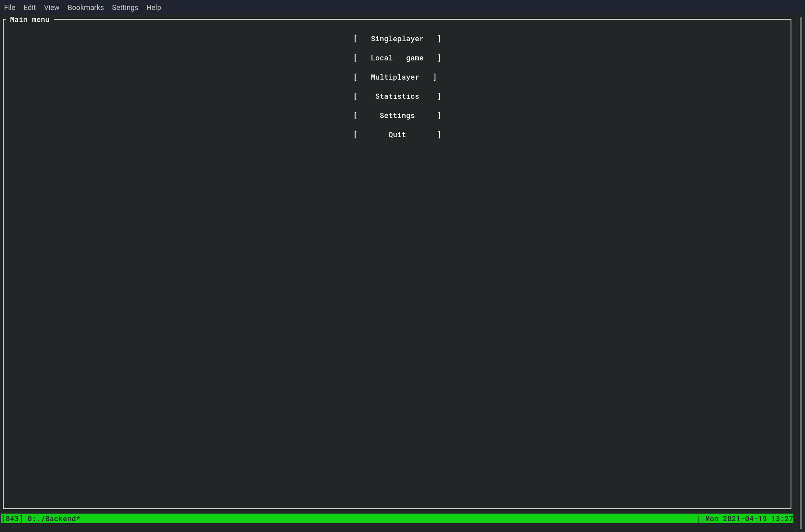Start a Singleplayer game
Screen dimensions: 805x532
coord(397,39)
